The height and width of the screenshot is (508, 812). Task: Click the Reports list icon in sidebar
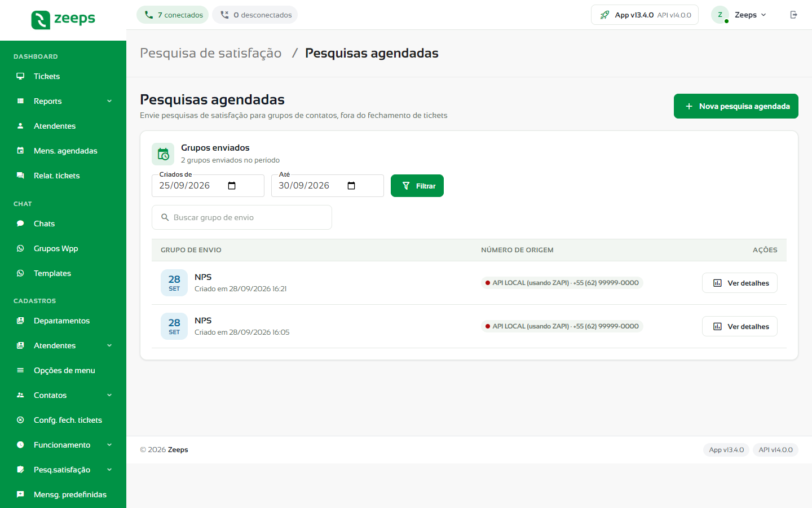click(20, 101)
